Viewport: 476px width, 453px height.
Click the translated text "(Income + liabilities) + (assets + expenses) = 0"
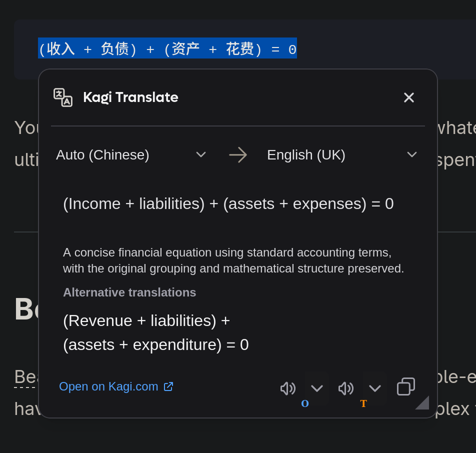[x=228, y=203]
